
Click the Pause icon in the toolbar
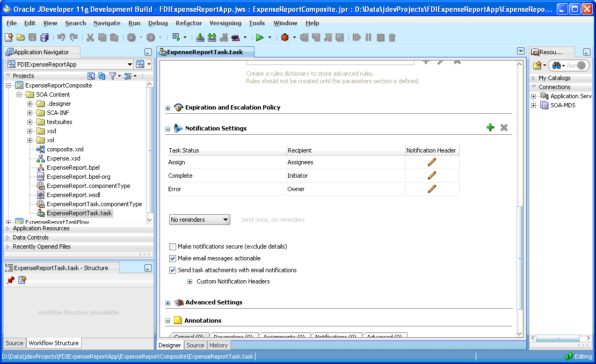tap(368, 37)
